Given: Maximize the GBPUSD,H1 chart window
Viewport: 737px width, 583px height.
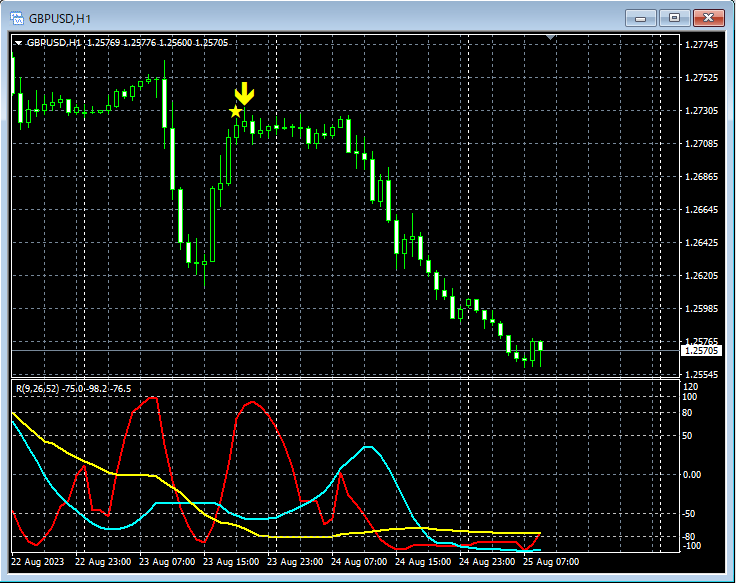Looking at the screenshot, I should [674, 18].
